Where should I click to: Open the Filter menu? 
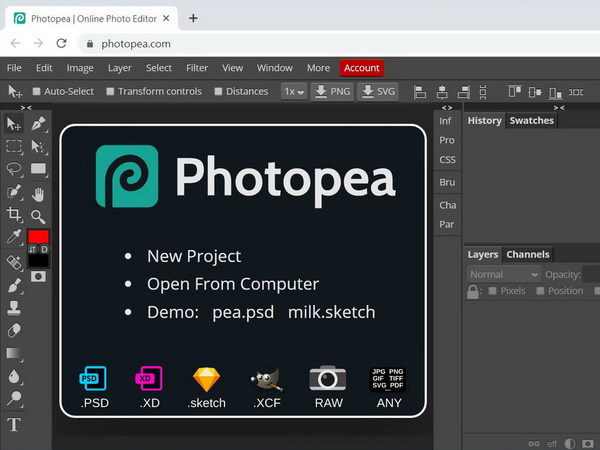tap(197, 68)
